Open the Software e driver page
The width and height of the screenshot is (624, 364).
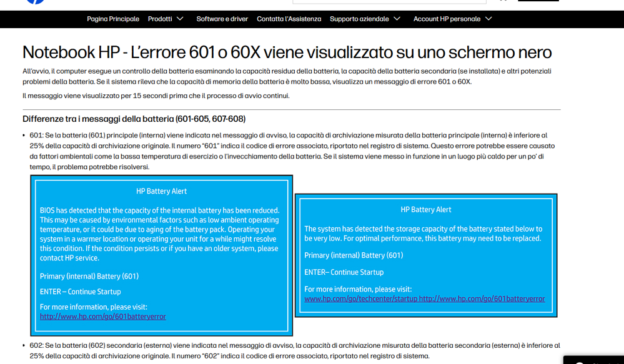(222, 19)
